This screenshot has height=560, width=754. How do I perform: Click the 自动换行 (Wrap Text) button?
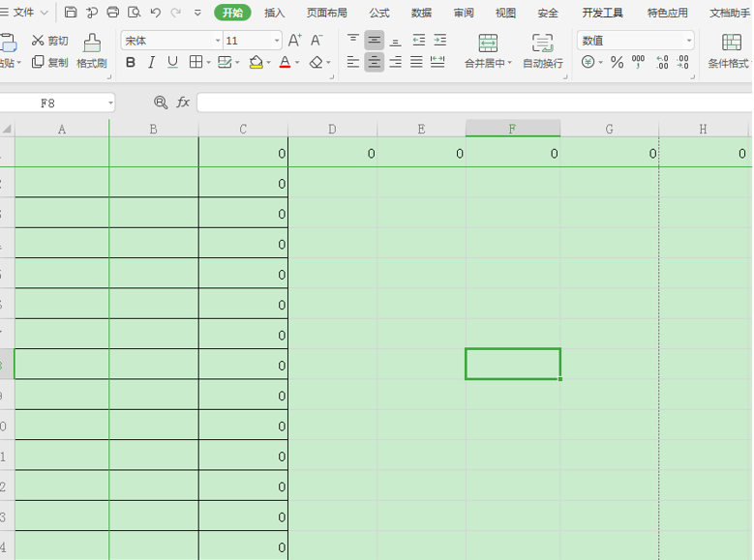point(542,51)
